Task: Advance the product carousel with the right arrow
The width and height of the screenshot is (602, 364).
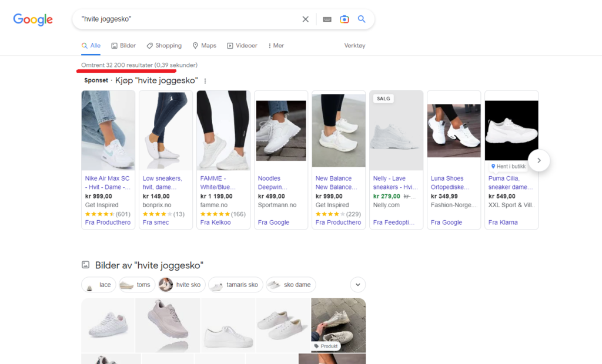Action: [x=539, y=160]
